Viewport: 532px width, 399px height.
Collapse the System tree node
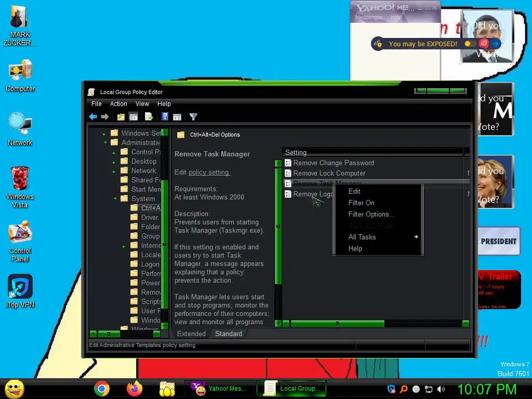click(x=115, y=198)
